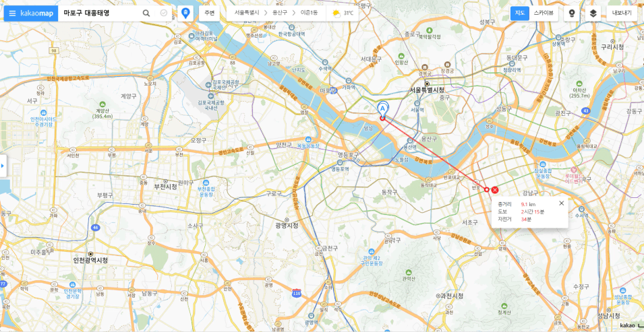Click the 내보내기 export button

[622, 13]
